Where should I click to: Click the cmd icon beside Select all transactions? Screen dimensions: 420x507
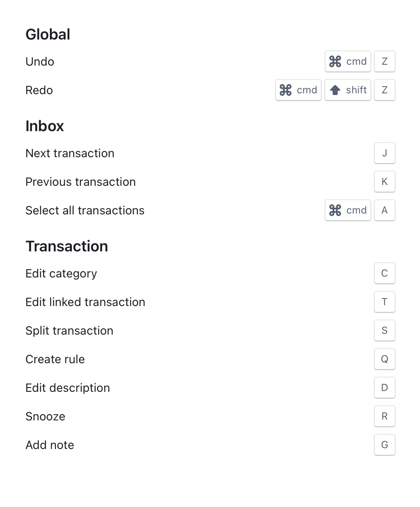[x=335, y=210]
